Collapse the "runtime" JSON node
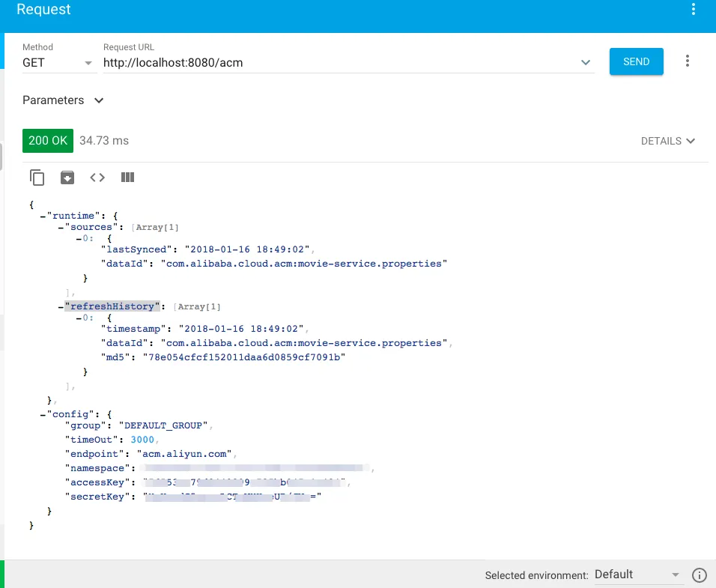 [x=43, y=216]
